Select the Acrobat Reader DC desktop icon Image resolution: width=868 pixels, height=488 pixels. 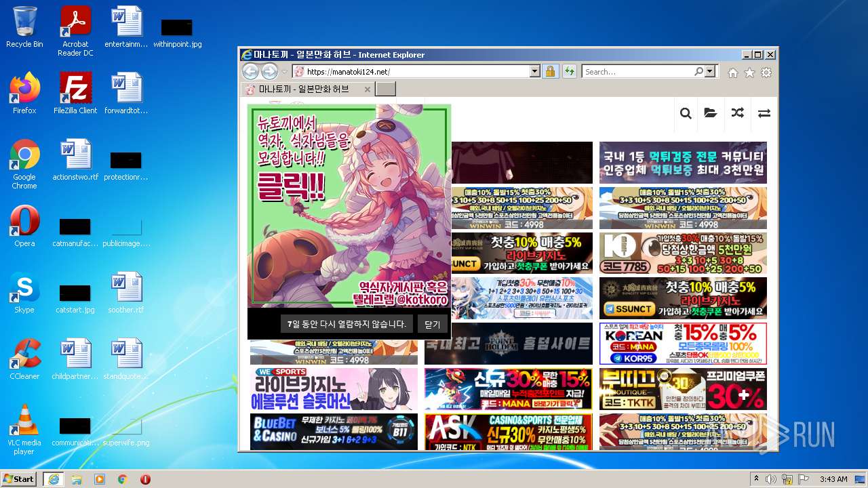click(x=75, y=31)
